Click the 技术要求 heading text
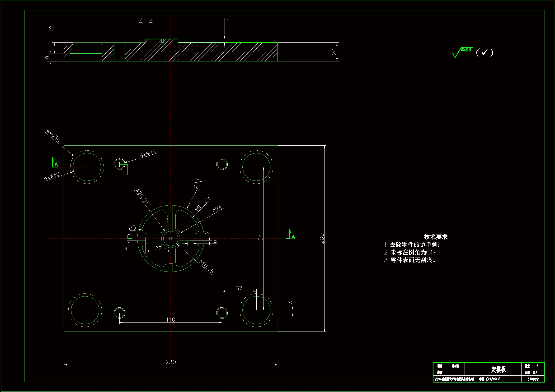555x392 pixels. pyautogui.click(x=436, y=237)
